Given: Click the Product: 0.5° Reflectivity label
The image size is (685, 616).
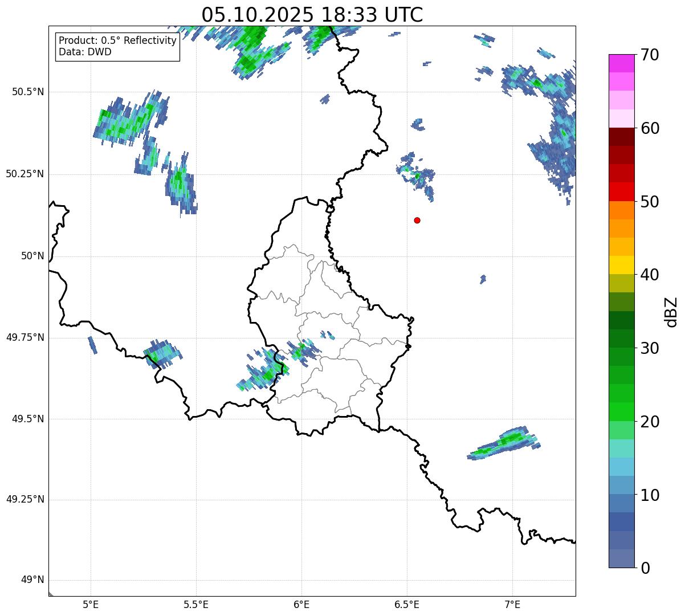Looking at the screenshot, I should [x=117, y=41].
